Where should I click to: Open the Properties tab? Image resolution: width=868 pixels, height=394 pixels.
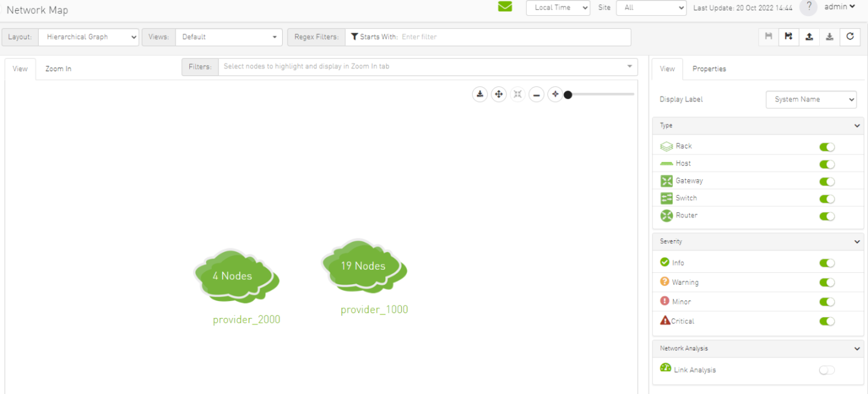[709, 69]
